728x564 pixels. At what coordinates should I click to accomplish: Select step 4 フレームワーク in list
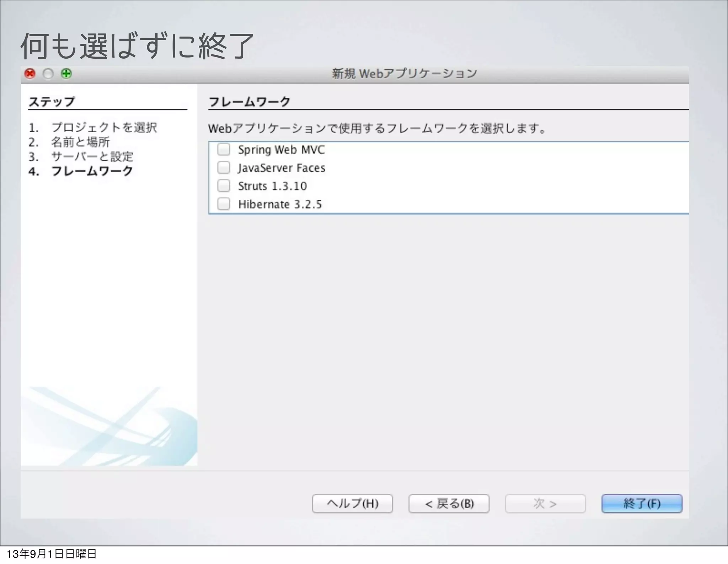coord(92,171)
